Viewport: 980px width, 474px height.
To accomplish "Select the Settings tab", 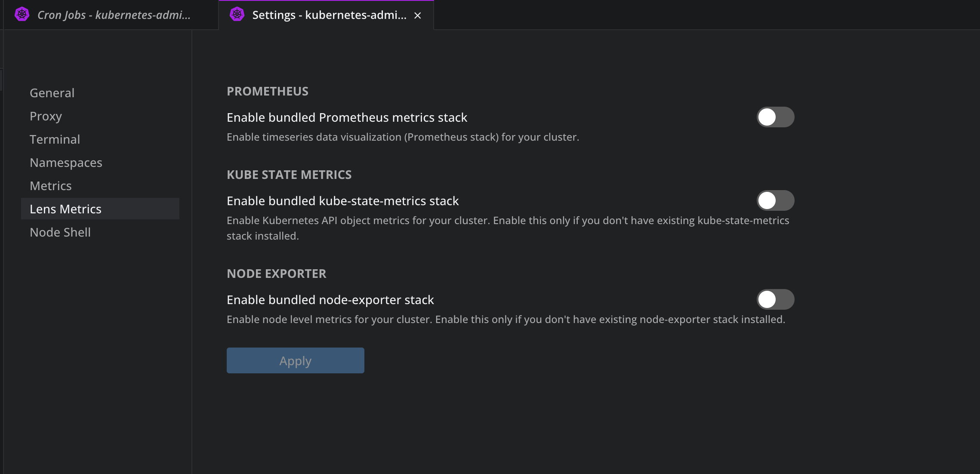I will [x=326, y=15].
